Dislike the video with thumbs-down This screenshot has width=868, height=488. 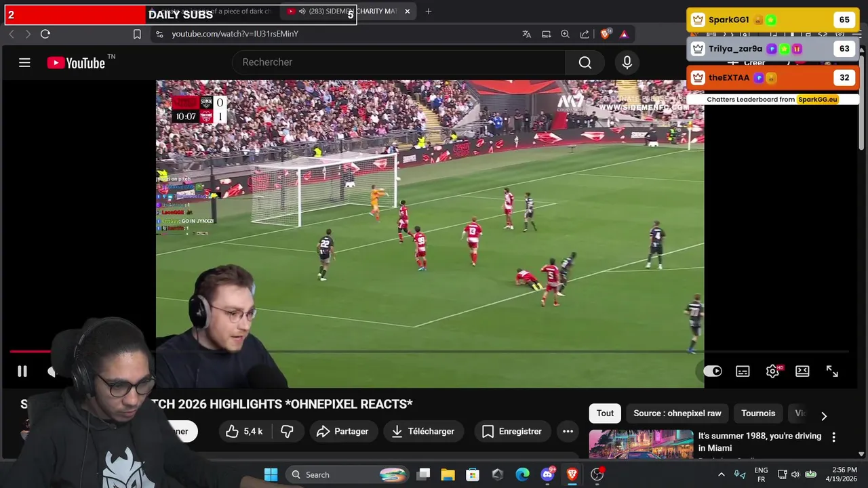[287, 431]
